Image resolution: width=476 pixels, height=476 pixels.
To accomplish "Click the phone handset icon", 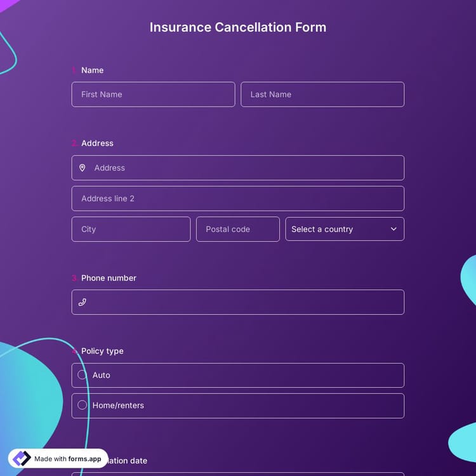I will 82,302.
